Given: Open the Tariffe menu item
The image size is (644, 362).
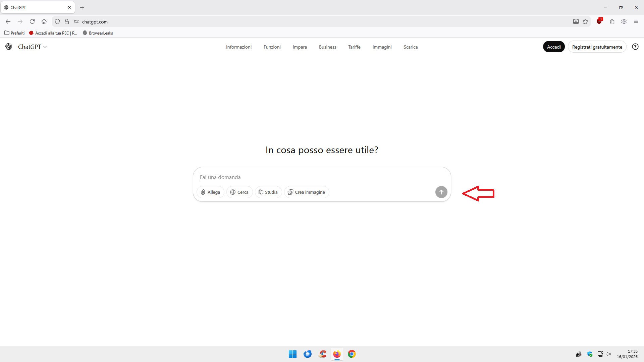Looking at the screenshot, I should click(x=354, y=47).
